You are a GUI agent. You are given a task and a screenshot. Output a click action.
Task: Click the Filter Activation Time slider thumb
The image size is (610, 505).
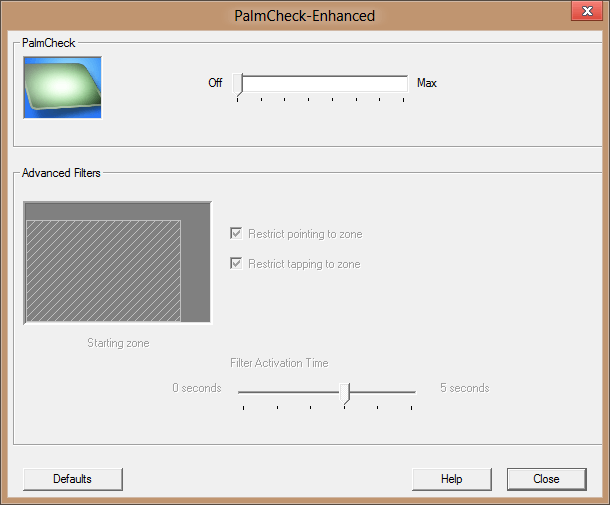(x=345, y=393)
